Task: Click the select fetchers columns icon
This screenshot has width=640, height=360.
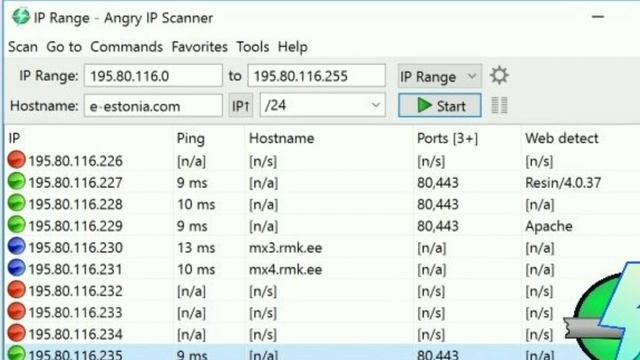Action: [x=499, y=105]
